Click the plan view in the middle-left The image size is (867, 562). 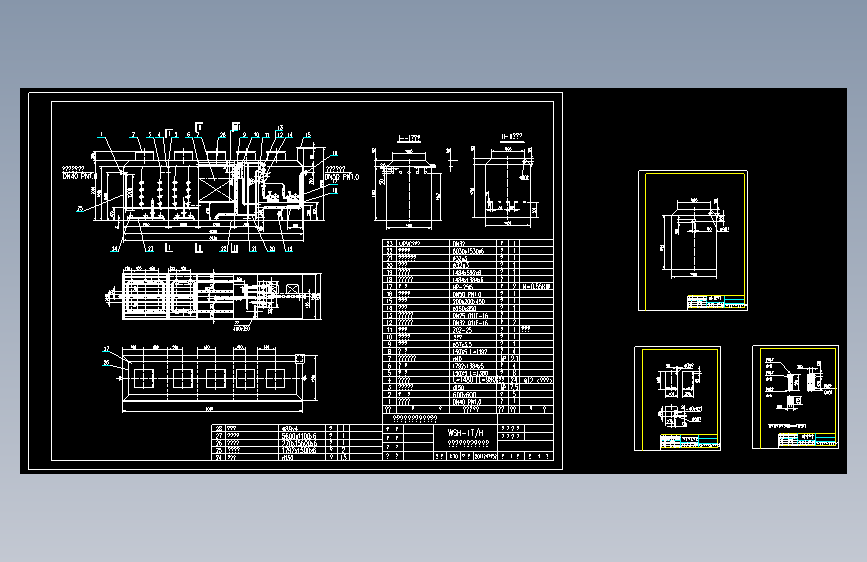coord(215,295)
